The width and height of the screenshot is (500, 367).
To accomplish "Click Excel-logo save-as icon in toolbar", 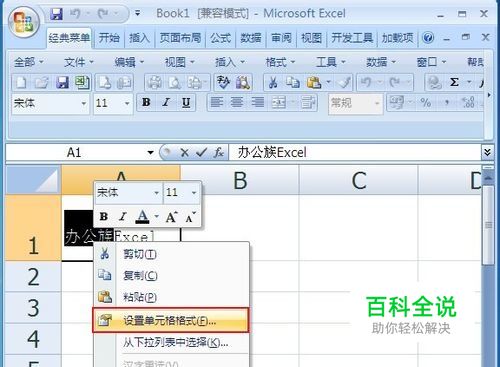I will tap(82, 83).
